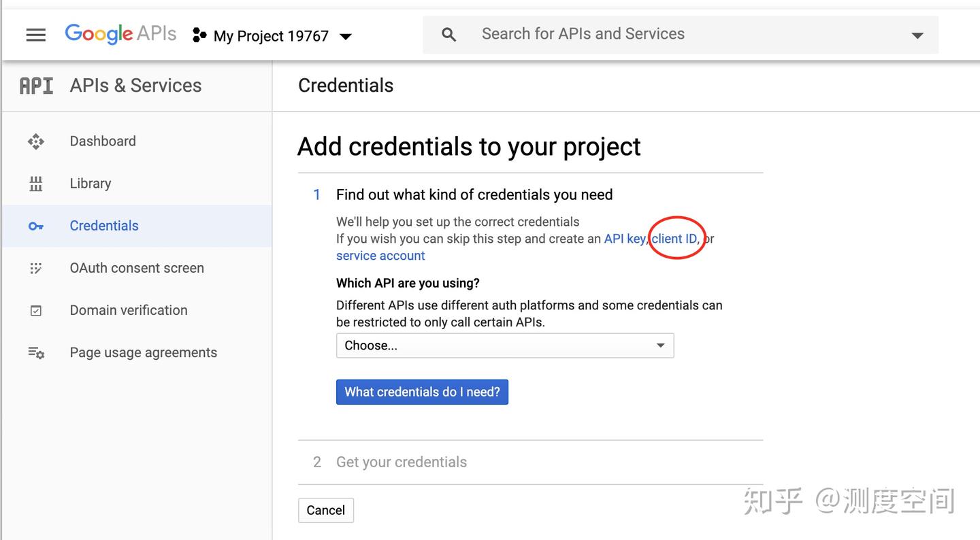The width and height of the screenshot is (980, 540).
Task: Follow the service account link
Action: click(380, 256)
